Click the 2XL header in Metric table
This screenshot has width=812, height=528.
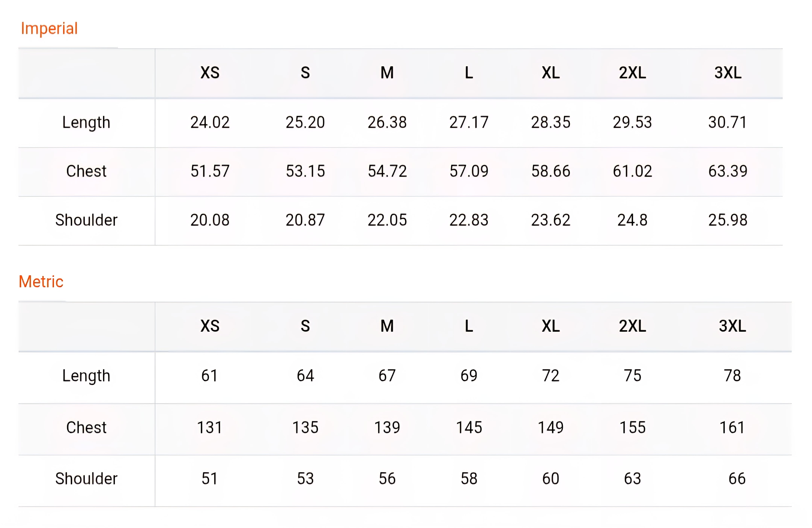click(632, 326)
